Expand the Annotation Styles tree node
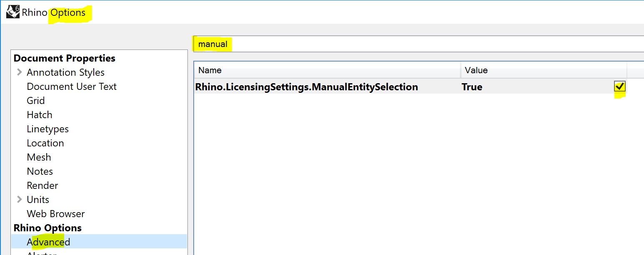 19,72
